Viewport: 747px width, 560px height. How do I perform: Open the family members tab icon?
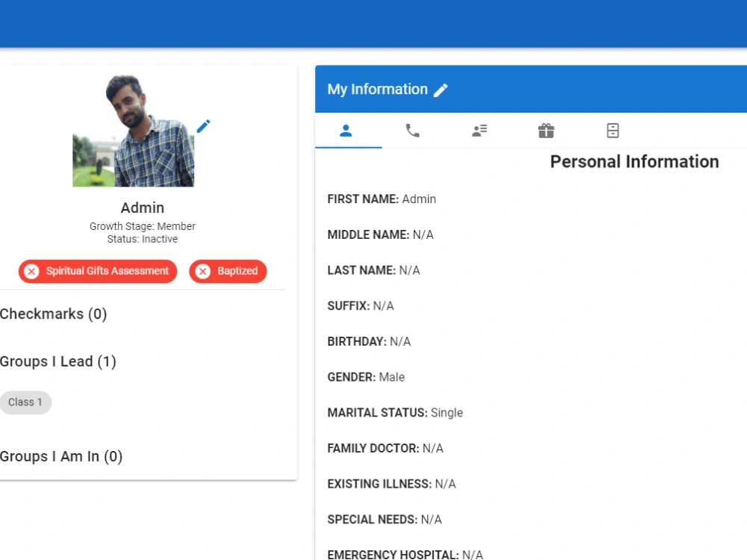click(479, 131)
